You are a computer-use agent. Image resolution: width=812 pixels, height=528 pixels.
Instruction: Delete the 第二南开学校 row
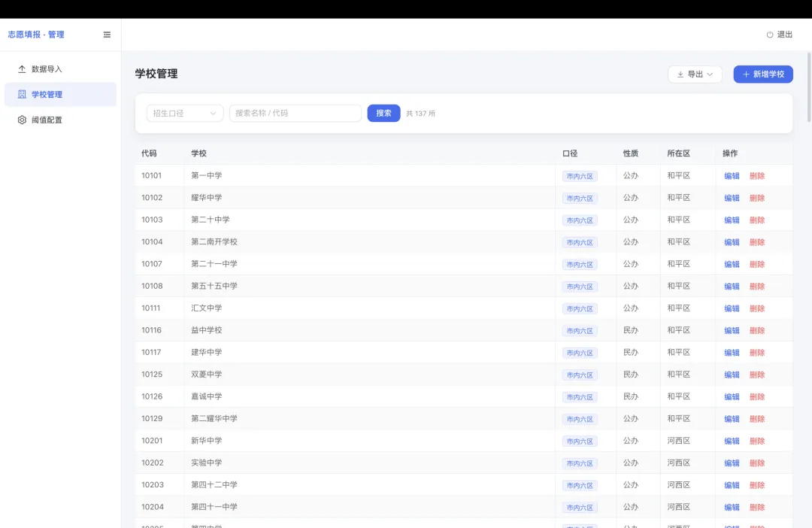757,242
